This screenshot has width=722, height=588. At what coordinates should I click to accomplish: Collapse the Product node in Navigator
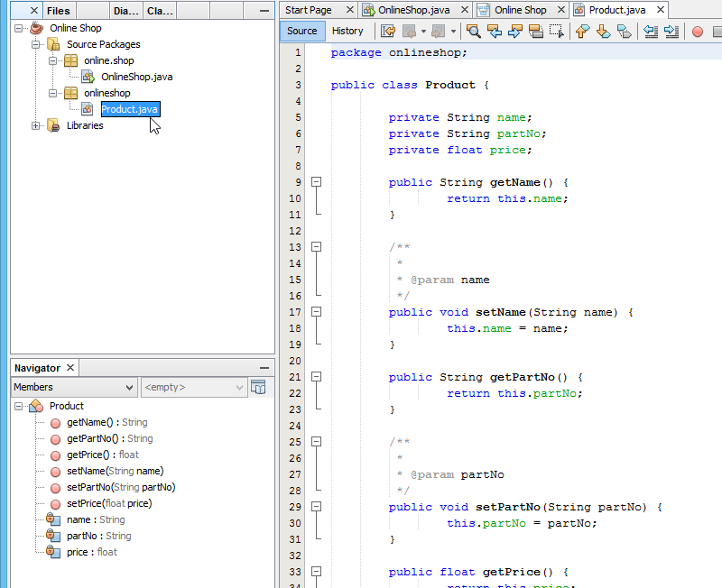click(x=18, y=406)
